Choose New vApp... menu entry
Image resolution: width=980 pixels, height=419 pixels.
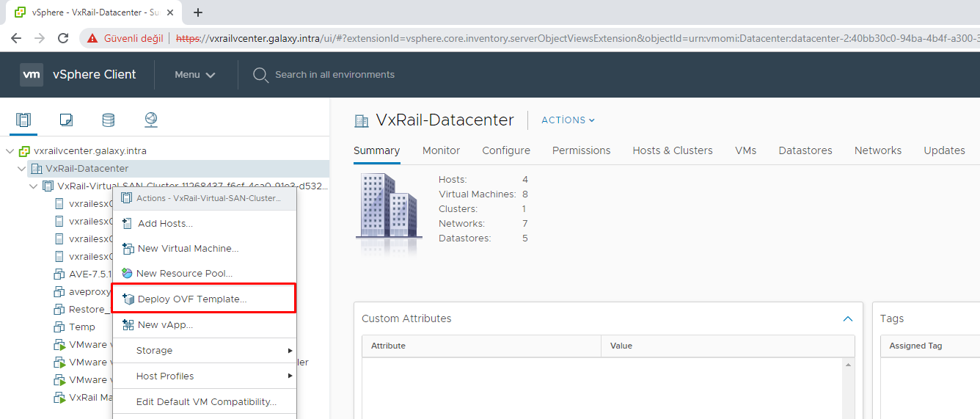click(205, 324)
